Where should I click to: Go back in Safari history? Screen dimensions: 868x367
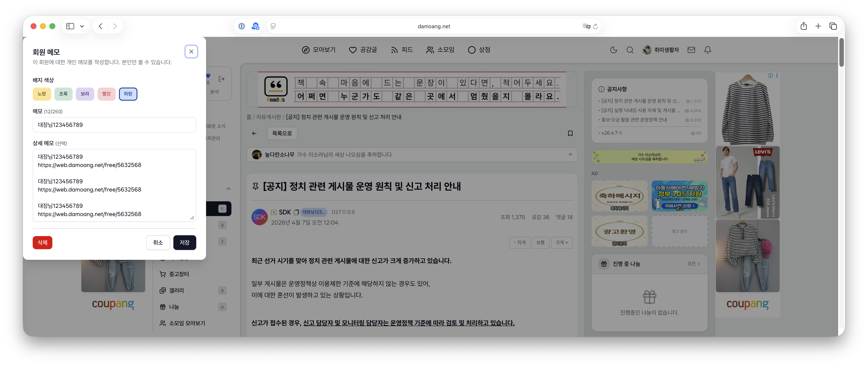(x=100, y=26)
